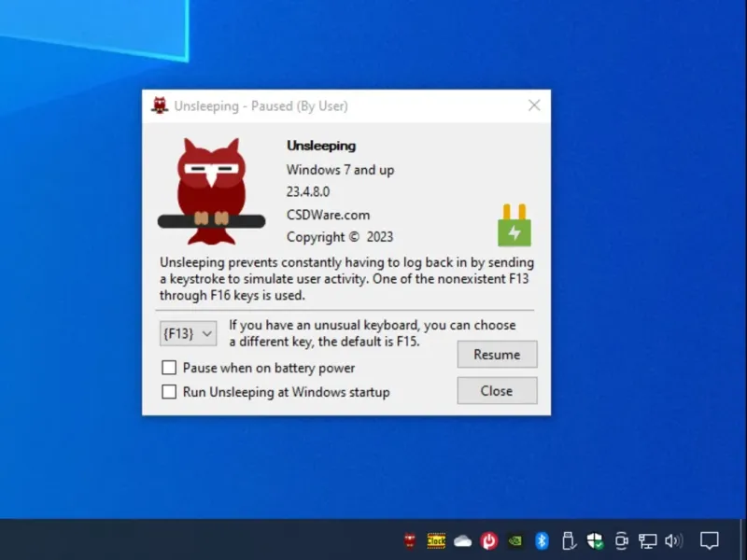Click the Show Desktop strip at the taskbar edge
This screenshot has height=560, width=747.
pyautogui.click(x=743, y=539)
